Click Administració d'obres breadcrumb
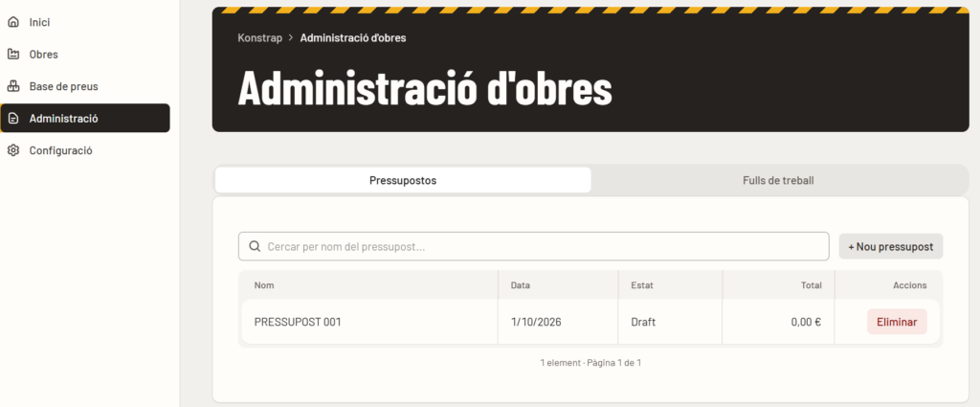Viewport: 980px width, 407px height. click(353, 38)
